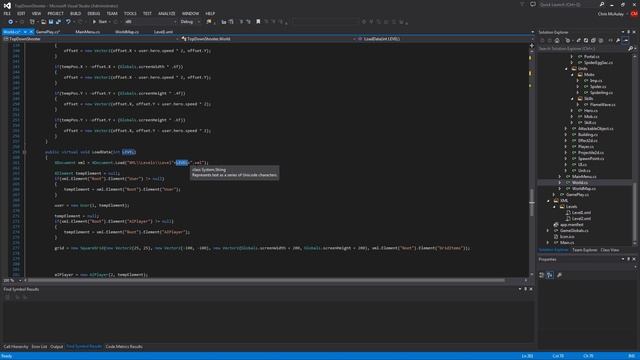Viewport: 640px width, 360px height.
Task: Switch to WorldMap.cs editor tab
Action: pos(127,32)
